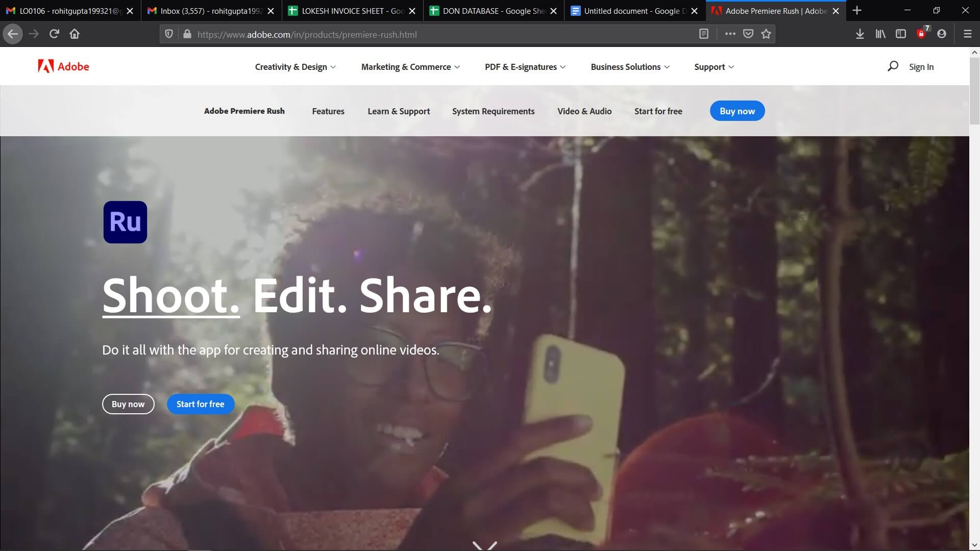The height and width of the screenshot is (551, 980).
Task: Expand Creativity & Design dropdown
Action: coord(295,67)
